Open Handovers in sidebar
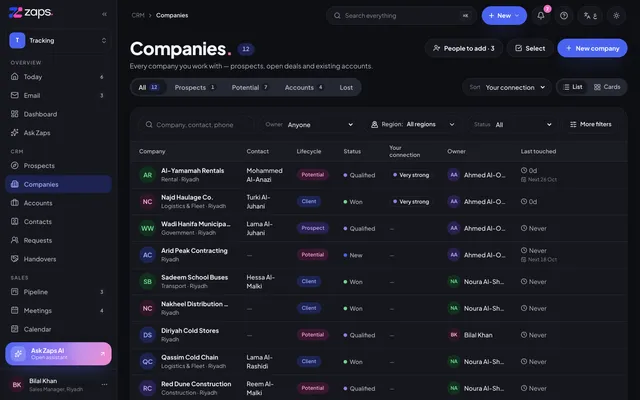This screenshot has height=400, width=640. [58, 259]
